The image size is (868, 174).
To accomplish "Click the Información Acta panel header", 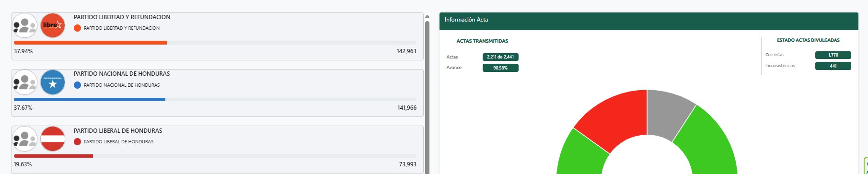I will pos(648,21).
